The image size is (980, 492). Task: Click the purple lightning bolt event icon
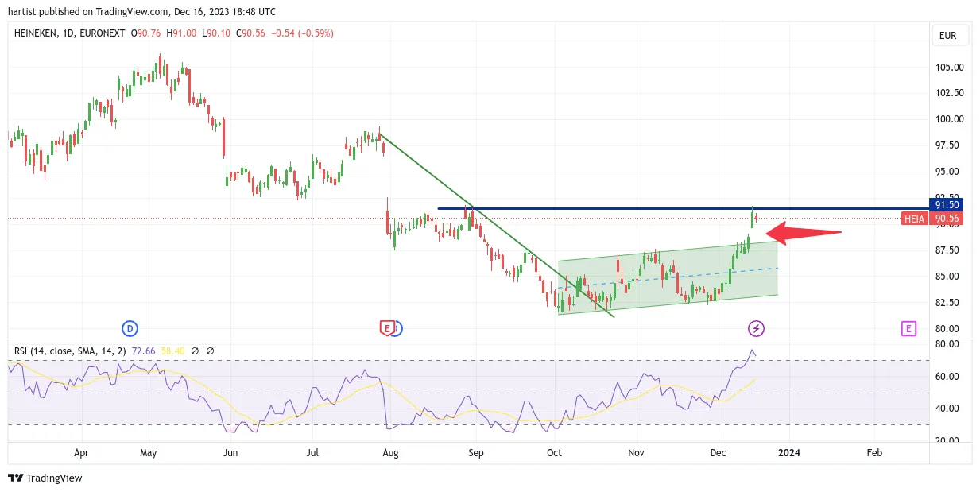coord(756,328)
